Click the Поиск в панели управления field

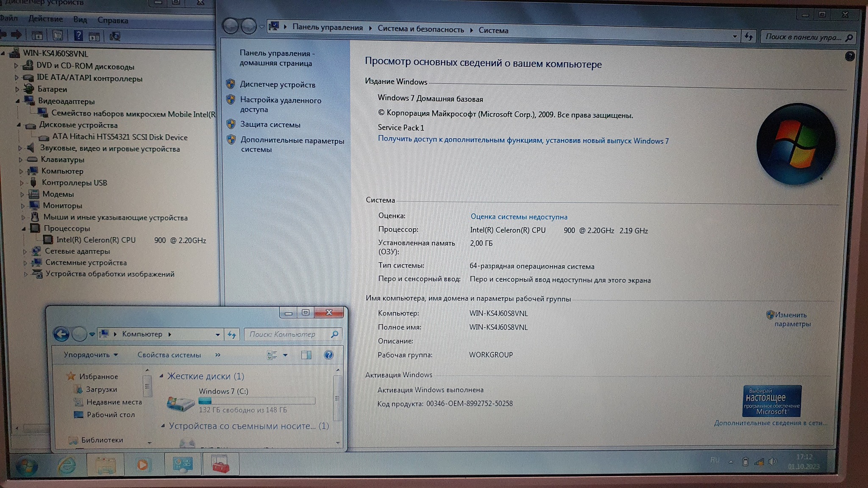point(803,37)
